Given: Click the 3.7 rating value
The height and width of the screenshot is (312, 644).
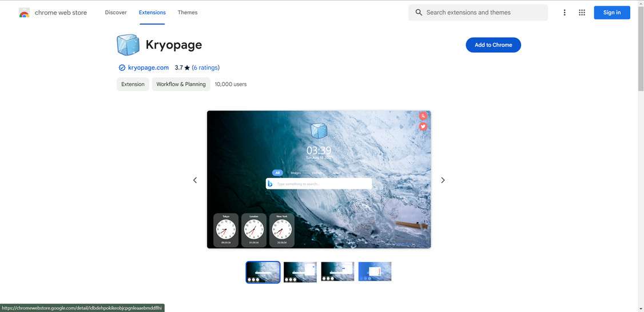Looking at the screenshot, I should point(178,68).
